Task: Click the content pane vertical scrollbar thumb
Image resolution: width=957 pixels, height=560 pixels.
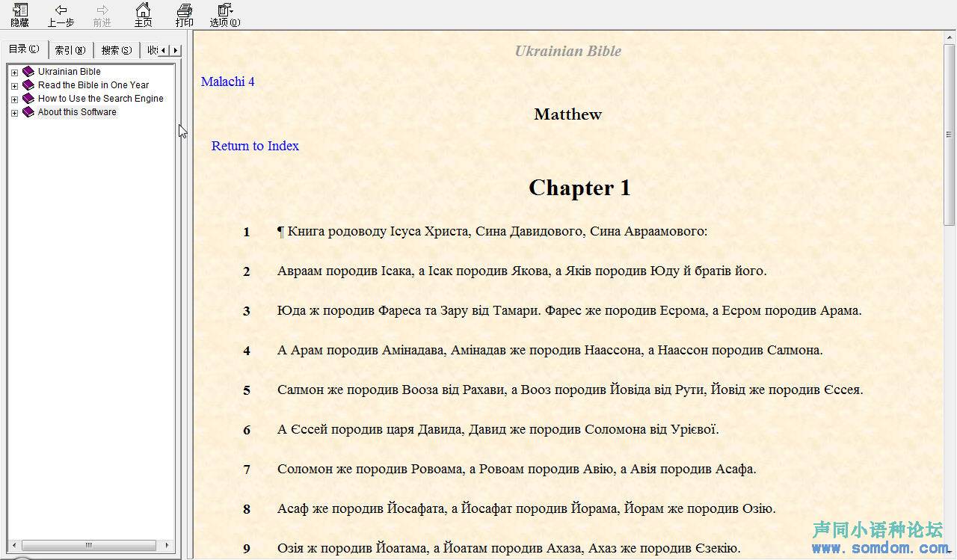Action: click(950, 135)
